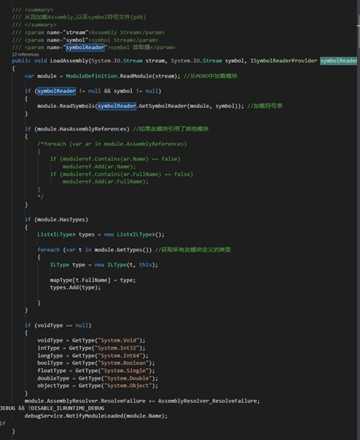Click commented moduleref.Add(ar.Name) line

(x=99, y=166)
